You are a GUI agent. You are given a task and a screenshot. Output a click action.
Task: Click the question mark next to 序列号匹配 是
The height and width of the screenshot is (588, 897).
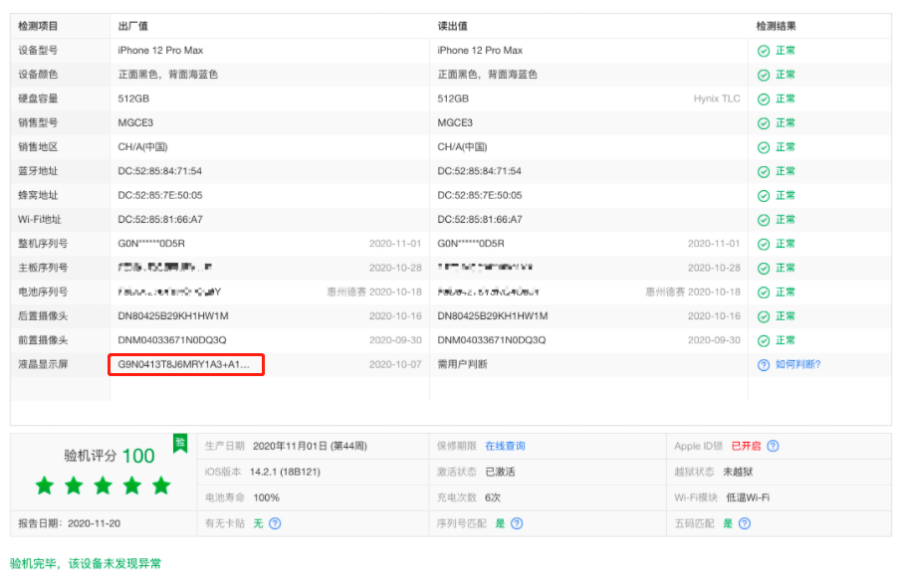click(519, 522)
